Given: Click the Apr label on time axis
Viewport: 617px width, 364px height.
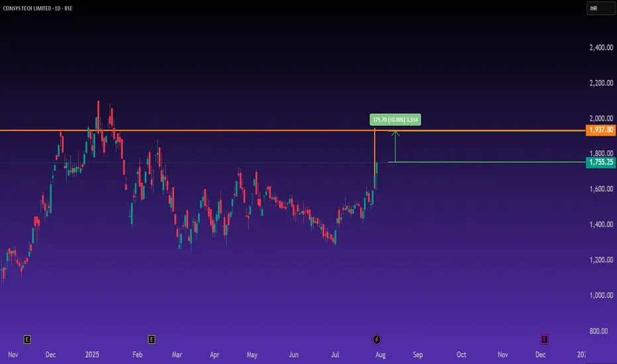Looking at the screenshot, I should pyautogui.click(x=214, y=355).
